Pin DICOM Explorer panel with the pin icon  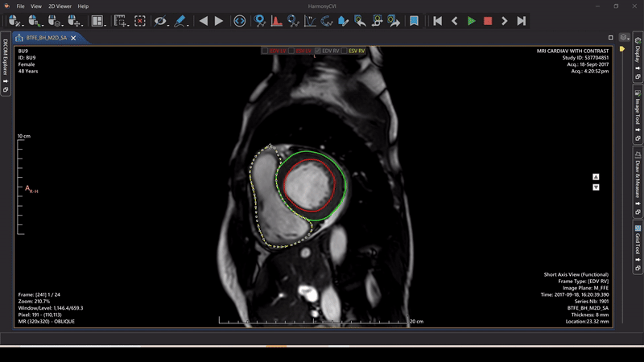tap(6, 81)
